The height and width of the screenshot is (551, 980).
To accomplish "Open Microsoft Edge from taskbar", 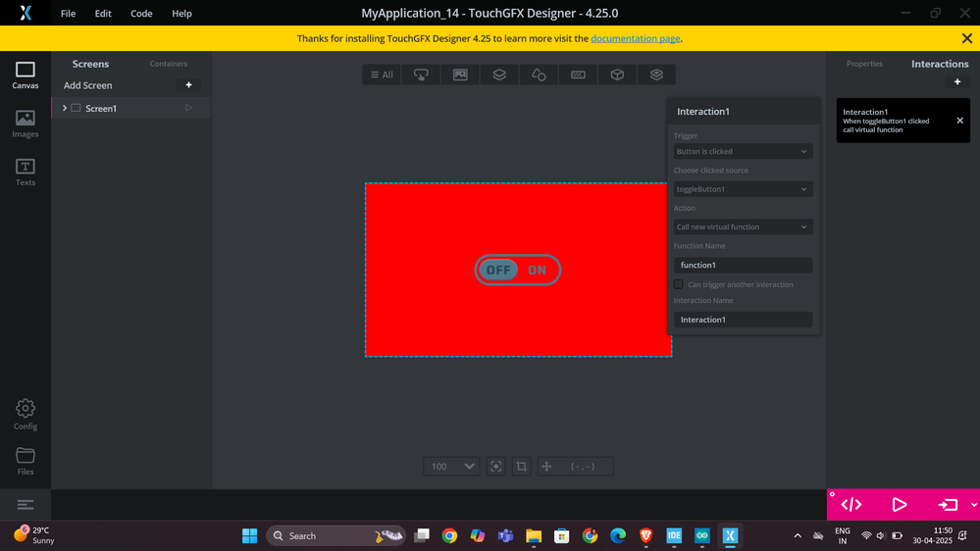I will coord(617,535).
